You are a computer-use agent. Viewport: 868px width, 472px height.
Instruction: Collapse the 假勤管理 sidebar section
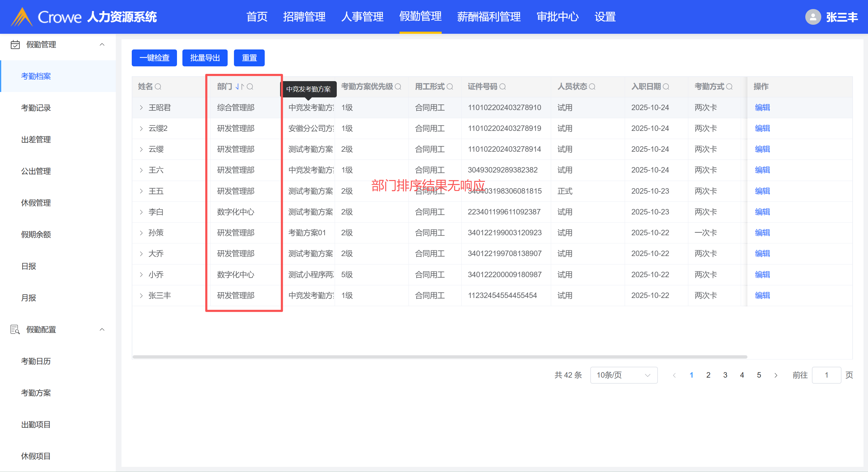pyautogui.click(x=102, y=45)
